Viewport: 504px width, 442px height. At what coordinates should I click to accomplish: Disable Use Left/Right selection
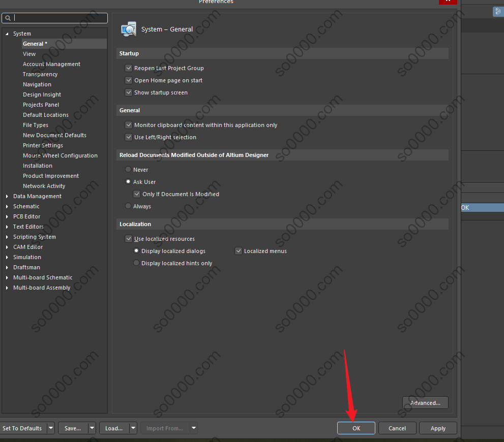pos(129,137)
